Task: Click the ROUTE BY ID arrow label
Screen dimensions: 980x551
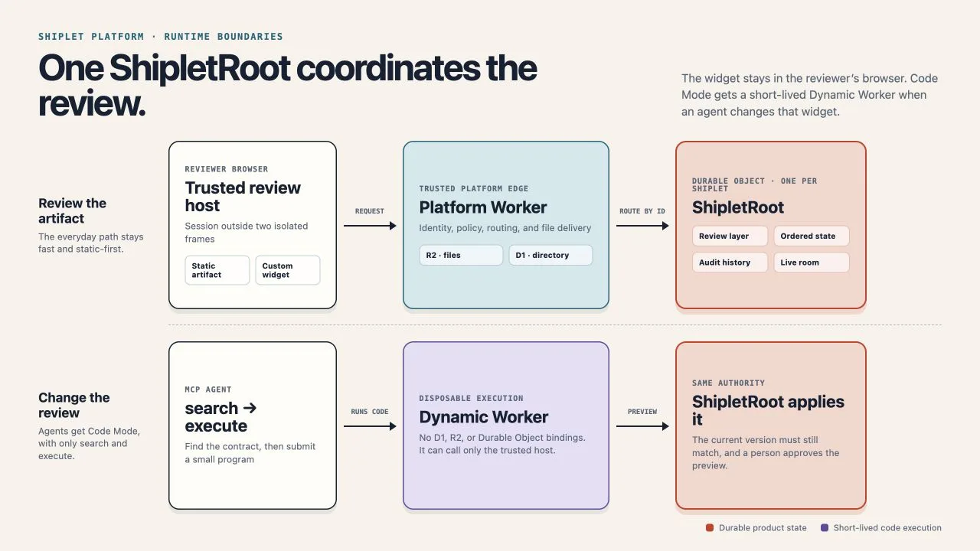Action: 642,211
